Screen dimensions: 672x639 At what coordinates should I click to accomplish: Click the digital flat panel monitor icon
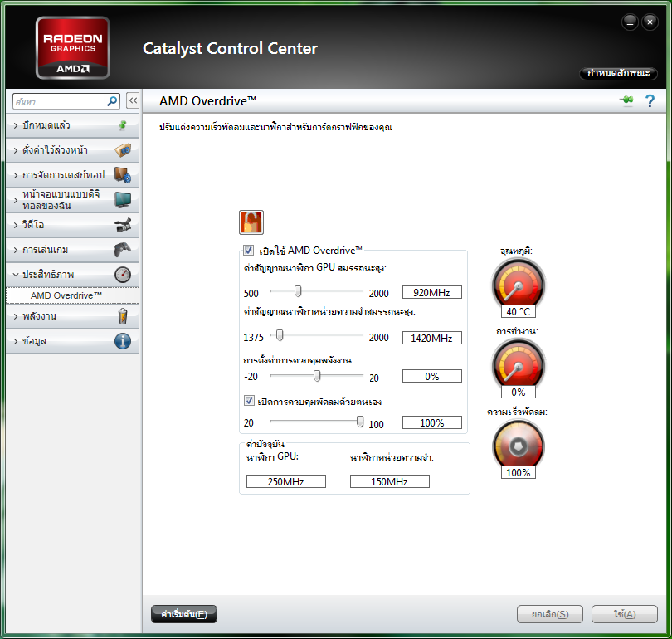(123, 200)
